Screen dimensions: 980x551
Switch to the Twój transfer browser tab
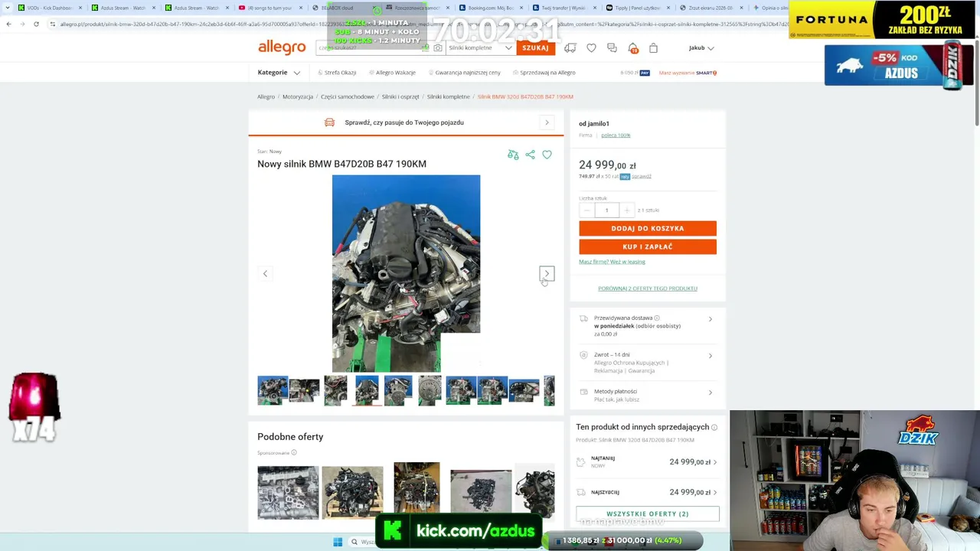[x=563, y=8]
